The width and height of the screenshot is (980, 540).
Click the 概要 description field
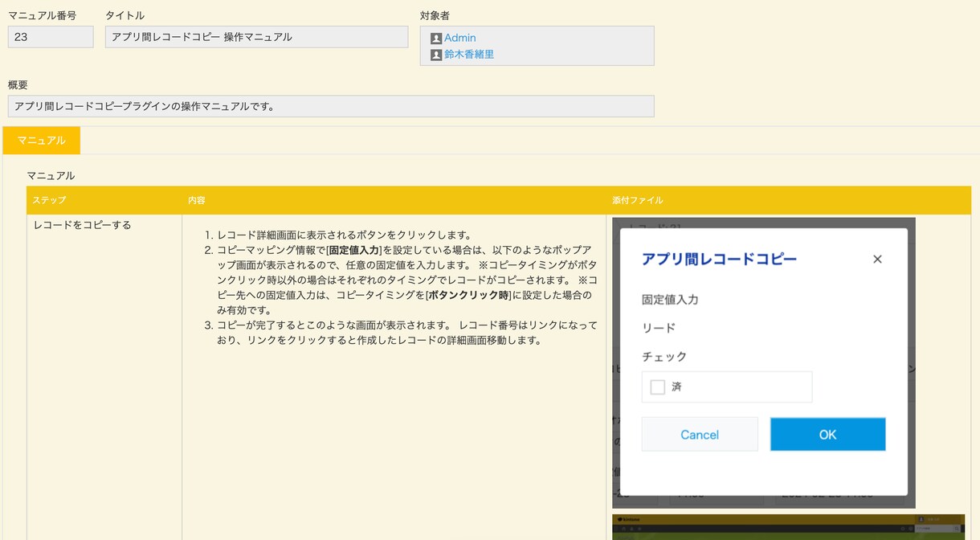331,106
